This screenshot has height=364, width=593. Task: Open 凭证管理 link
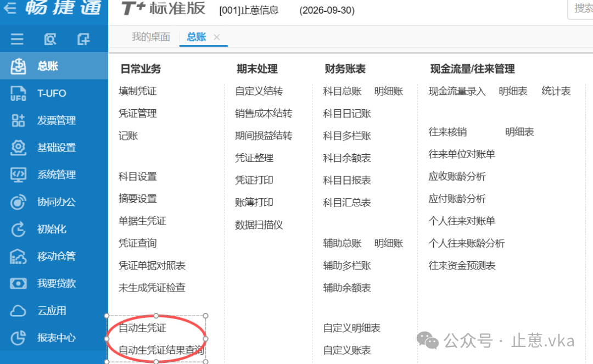[x=137, y=114]
